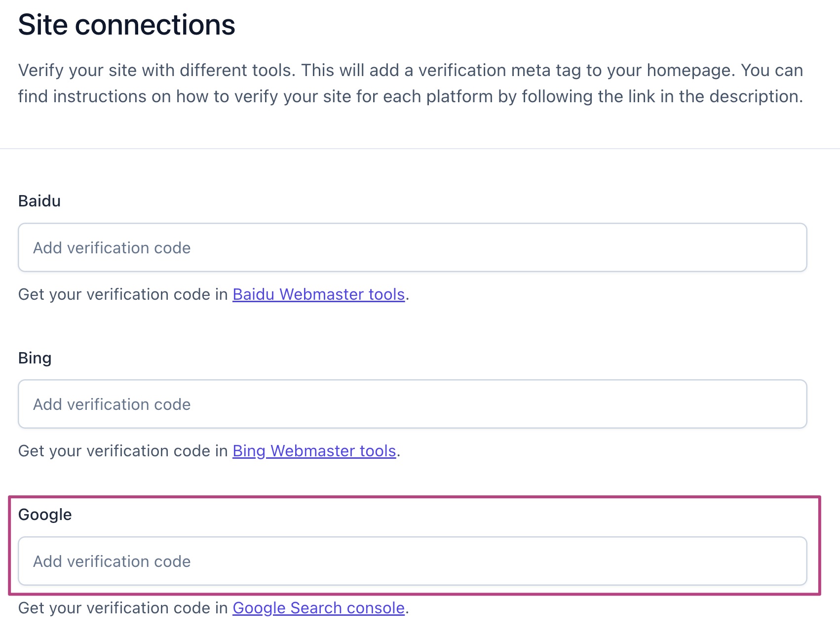Open the Baidu Webmaster tools link
The width and height of the screenshot is (840, 640).
(318, 294)
